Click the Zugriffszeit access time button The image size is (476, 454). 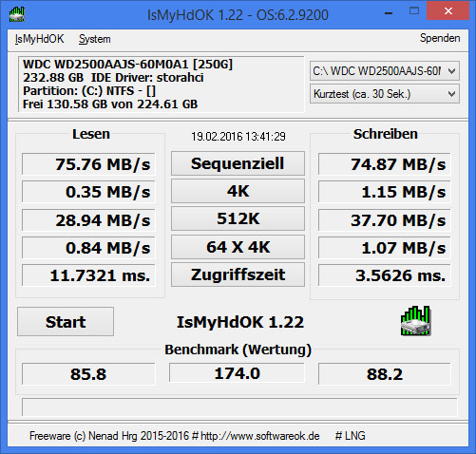(238, 274)
